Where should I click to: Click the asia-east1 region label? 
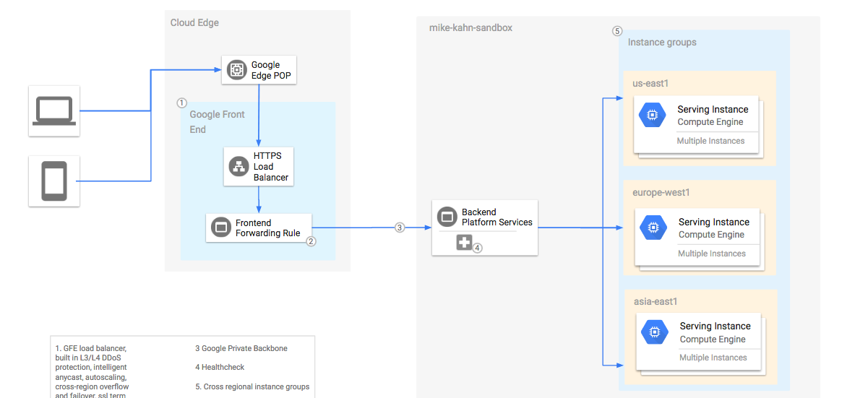pos(656,301)
